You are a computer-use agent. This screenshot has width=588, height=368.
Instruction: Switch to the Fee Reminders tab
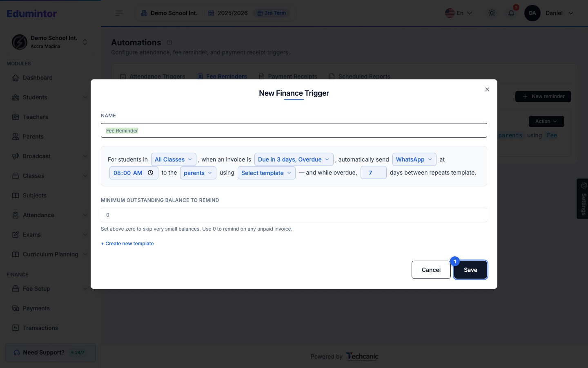coord(222,76)
